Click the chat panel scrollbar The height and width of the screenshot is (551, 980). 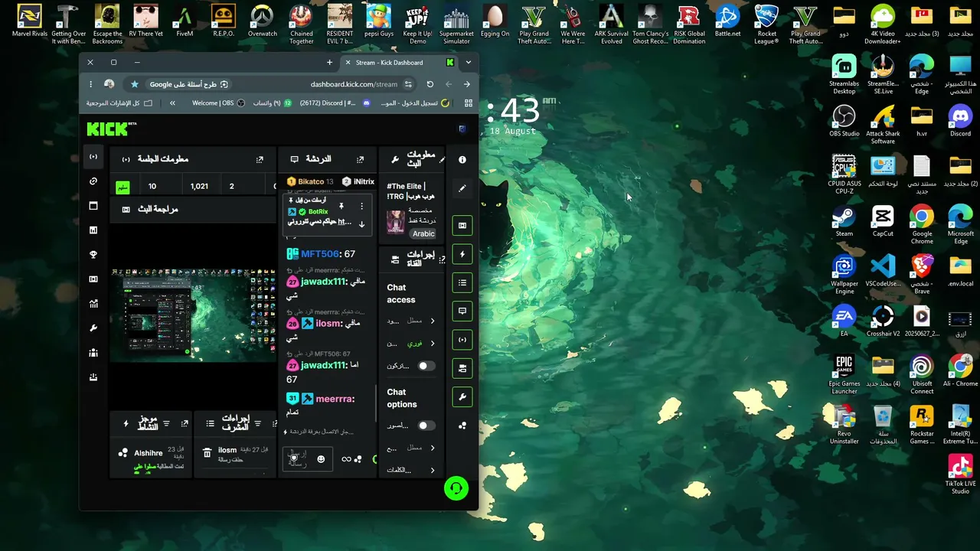(x=375, y=402)
